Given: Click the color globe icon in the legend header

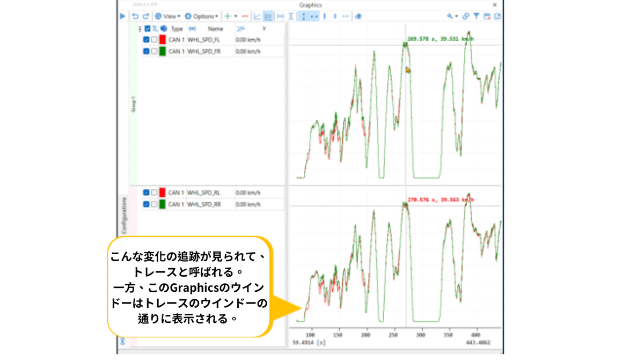Looking at the screenshot, I should pyautogui.click(x=163, y=29).
